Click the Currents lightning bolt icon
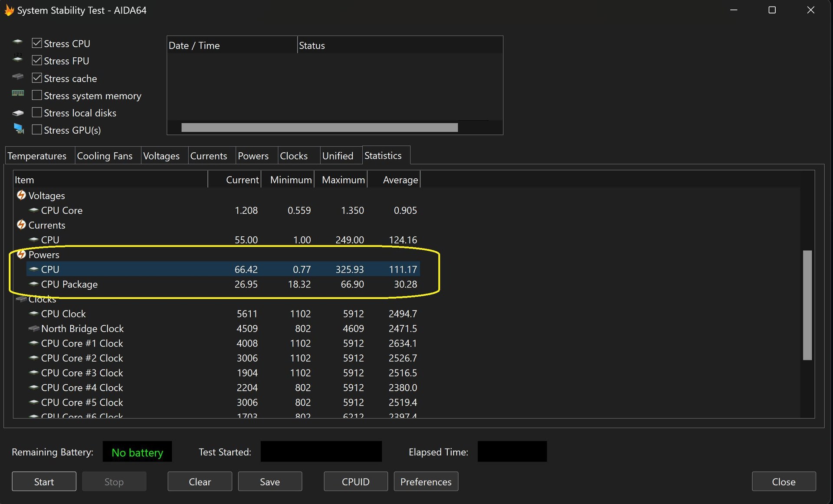The height and width of the screenshot is (504, 833). [x=21, y=225]
